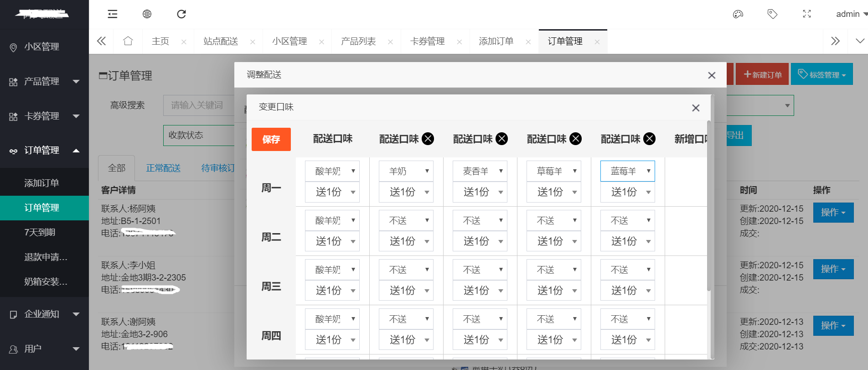
Task: Close the 添加订单 tab
Action: tap(528, 42)
